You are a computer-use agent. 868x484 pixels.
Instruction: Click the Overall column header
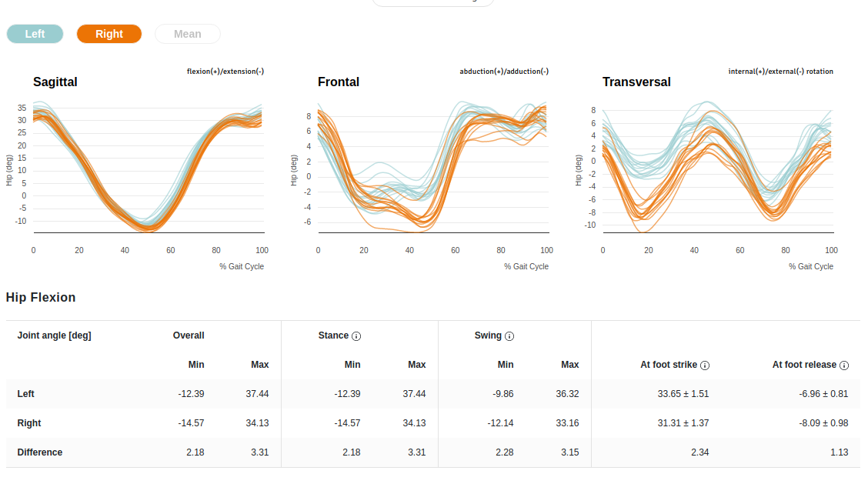pyautogui.click(x=189, y=335)
